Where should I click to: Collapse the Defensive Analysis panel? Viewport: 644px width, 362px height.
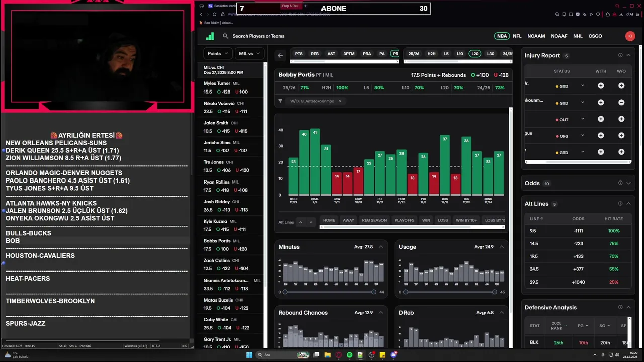click(628, 307)
